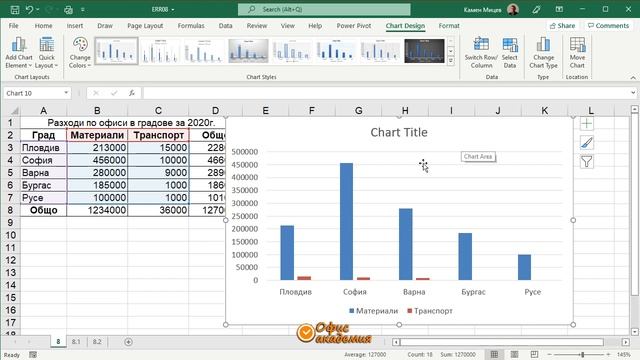Viewport: 640px width, 360px height.
Task: Open Chart Filters funnel button
Action: (x=587, y=162)
